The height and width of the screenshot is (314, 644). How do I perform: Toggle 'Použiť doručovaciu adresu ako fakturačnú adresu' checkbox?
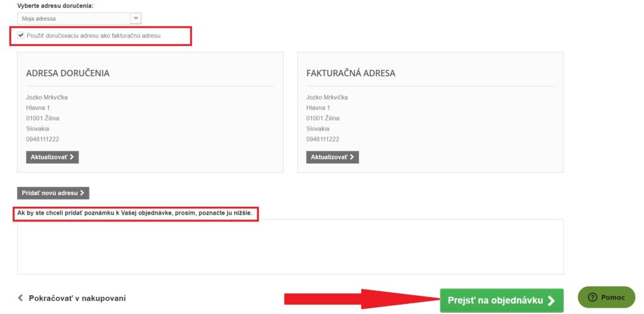point(21,36)
